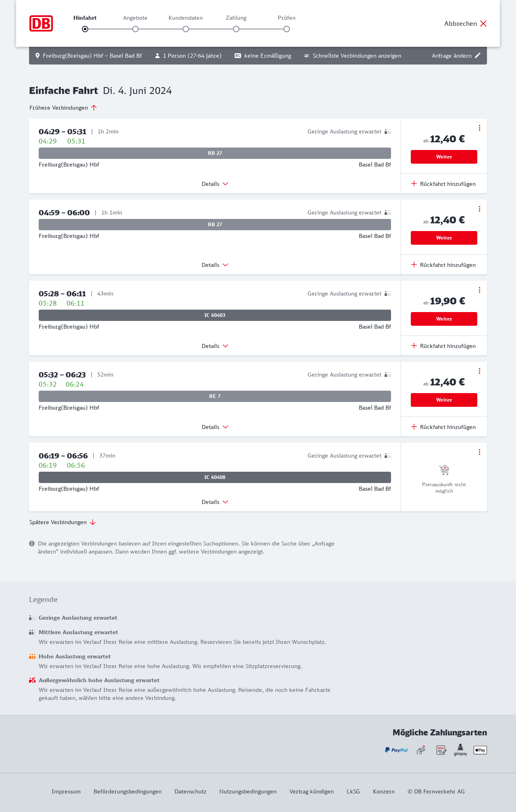This screenshot has height=812, width=516.
Task: Open three-dot menu for 04:29 connection
Action: 479,128
